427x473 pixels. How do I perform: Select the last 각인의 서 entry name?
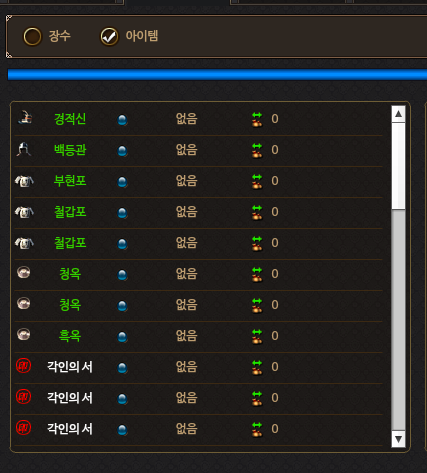coord(70,429)
